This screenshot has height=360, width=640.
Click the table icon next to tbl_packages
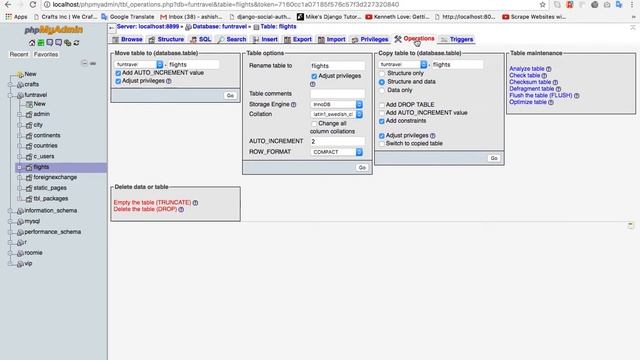(29, 199)
